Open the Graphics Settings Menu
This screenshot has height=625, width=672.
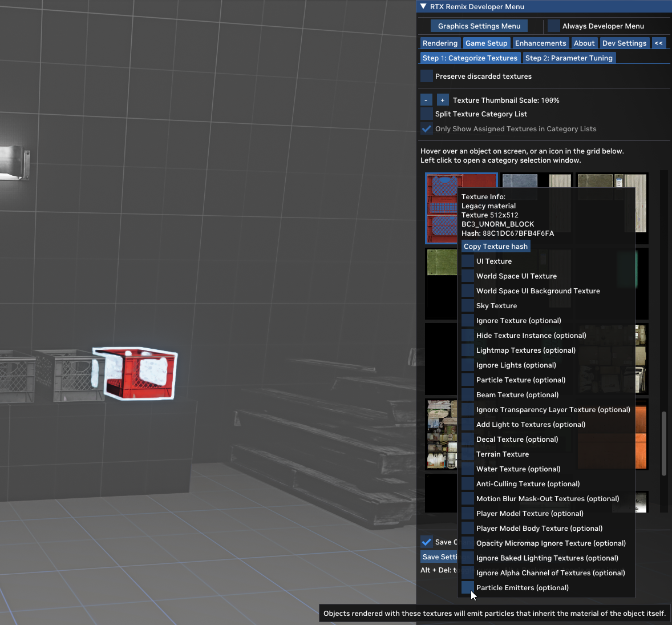pos(478,25)
